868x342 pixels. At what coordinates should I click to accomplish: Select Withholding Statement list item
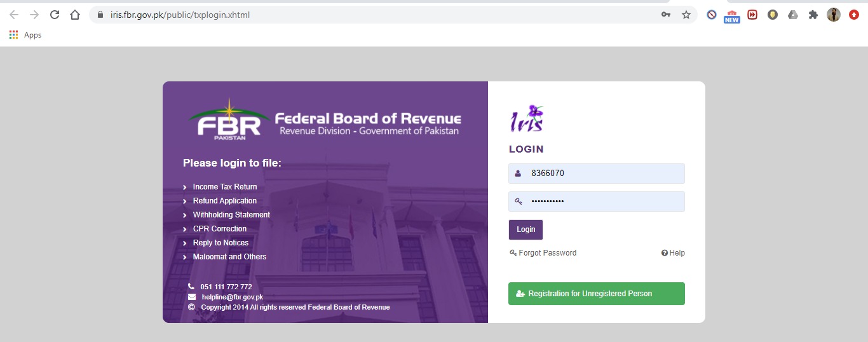[x=231, y=215]
